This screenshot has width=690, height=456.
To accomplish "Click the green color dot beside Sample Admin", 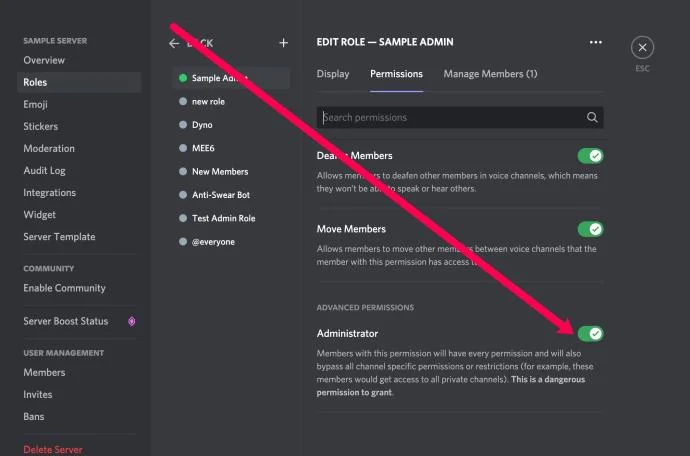I will point(183,78).
